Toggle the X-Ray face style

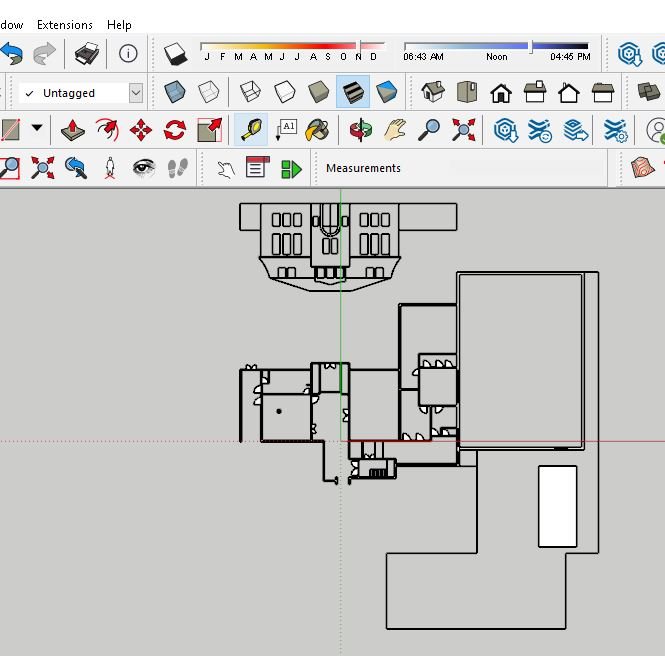tap(175, 92)
